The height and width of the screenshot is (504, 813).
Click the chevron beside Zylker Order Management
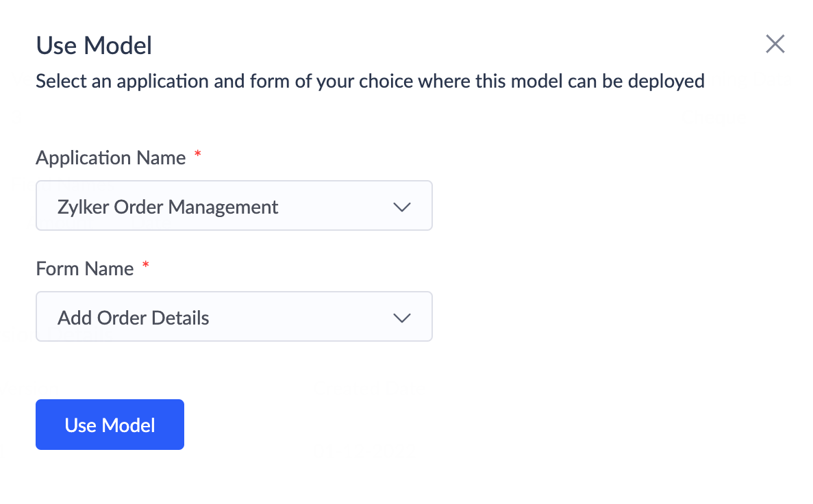(x=401, y=206)
